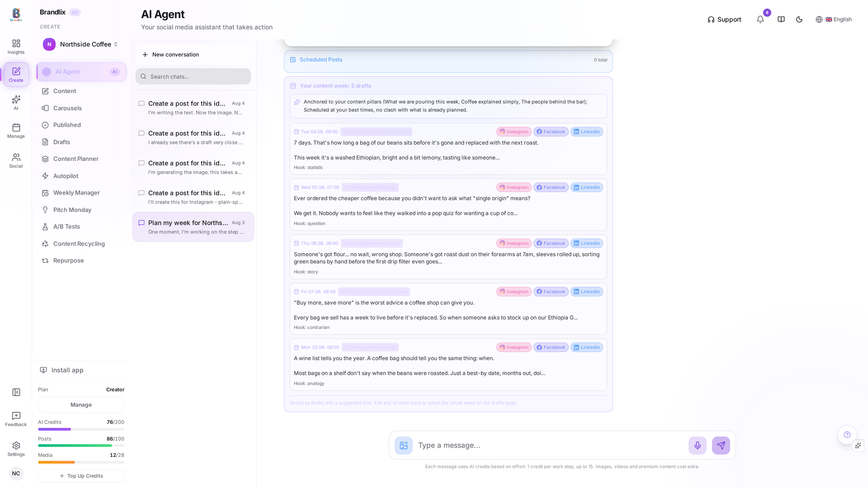
Task: Focus the Type a message input
Action: click(550, 446)
